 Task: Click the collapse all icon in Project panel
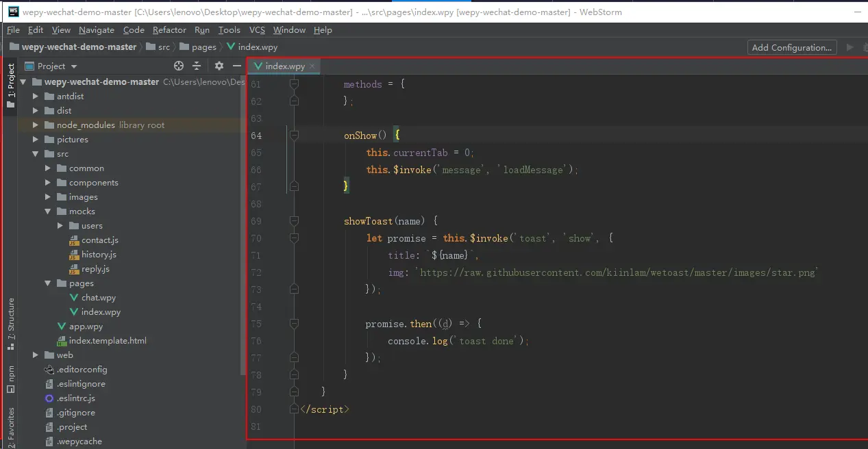tap(197, 66)
